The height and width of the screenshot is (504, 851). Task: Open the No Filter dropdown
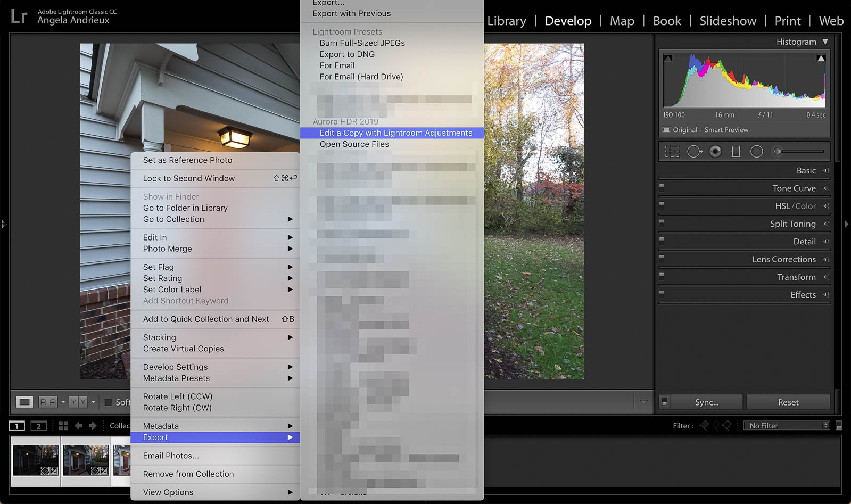click(x=788, y=426)
